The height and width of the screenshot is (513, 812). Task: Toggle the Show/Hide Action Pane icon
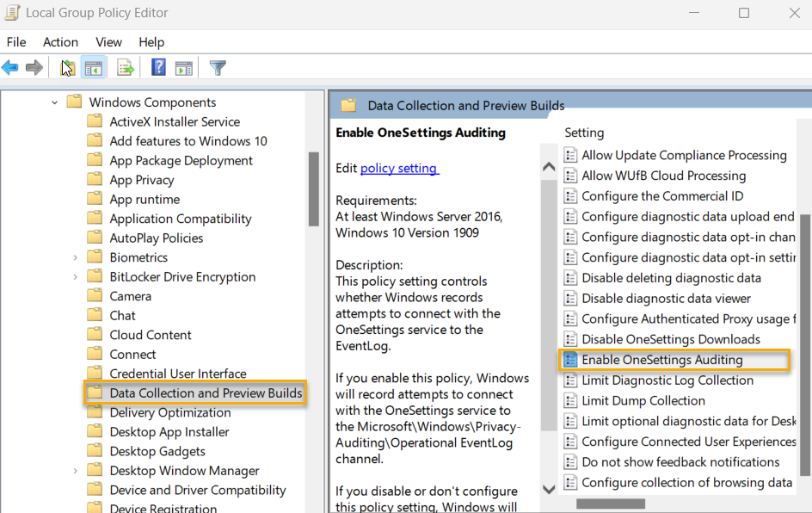(x=184, y=67)
